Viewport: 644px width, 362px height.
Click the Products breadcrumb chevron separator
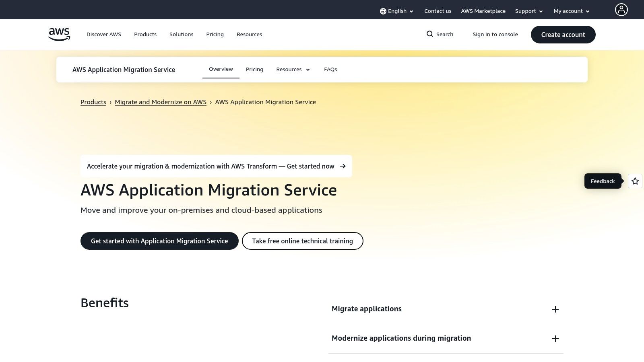[x=110, y=102]
